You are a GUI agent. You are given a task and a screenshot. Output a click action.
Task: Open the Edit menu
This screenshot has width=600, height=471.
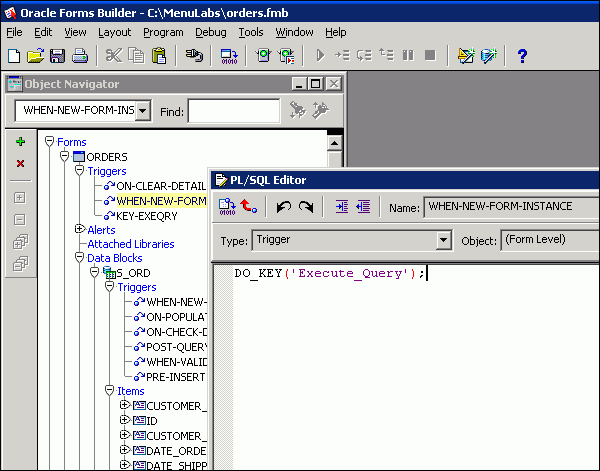click(x=43, y=33)
